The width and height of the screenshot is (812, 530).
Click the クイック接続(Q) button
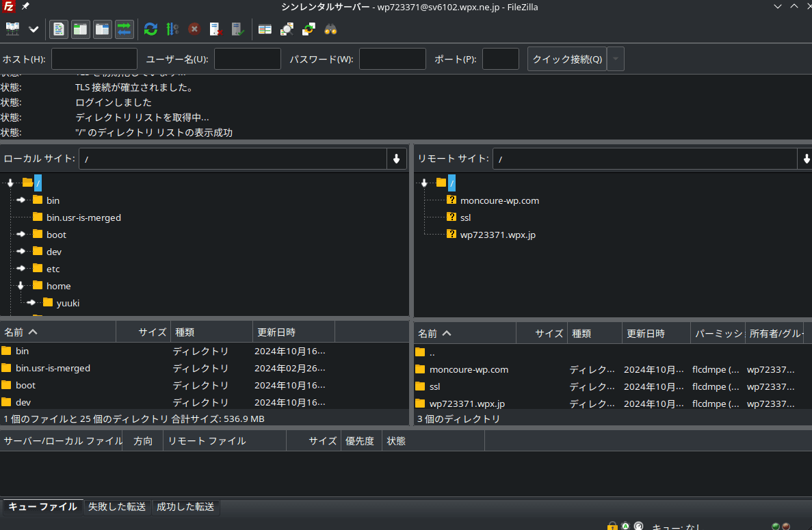pos(567,59)
